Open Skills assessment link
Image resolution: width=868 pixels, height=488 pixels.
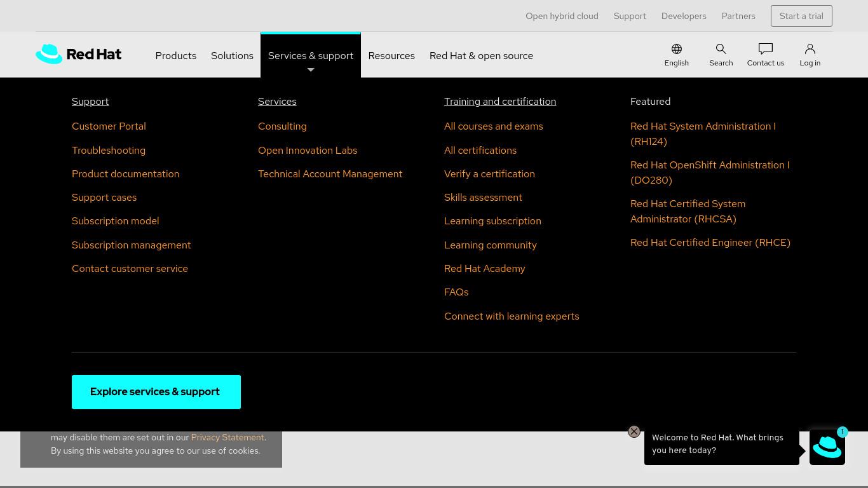(x=483, y=198)
